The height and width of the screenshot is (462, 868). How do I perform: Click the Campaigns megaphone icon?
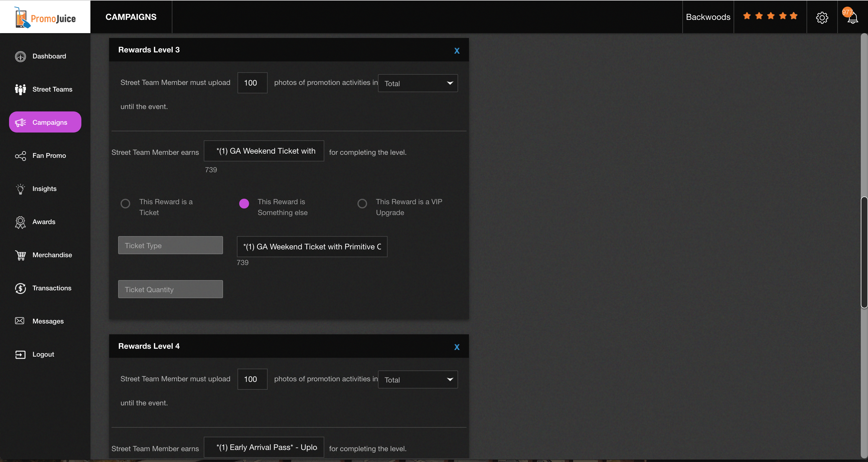click(x=20, y=122)
